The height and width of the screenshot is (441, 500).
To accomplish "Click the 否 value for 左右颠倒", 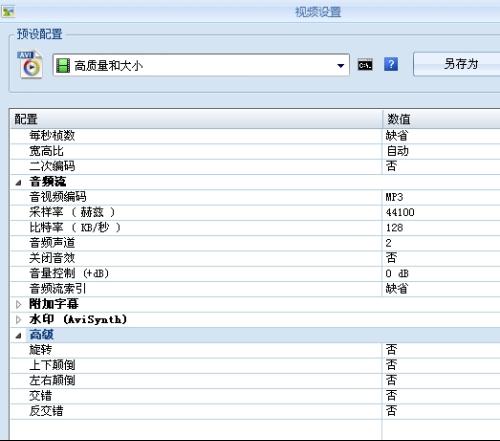I will pyautogui.click(x=391, y=381).
